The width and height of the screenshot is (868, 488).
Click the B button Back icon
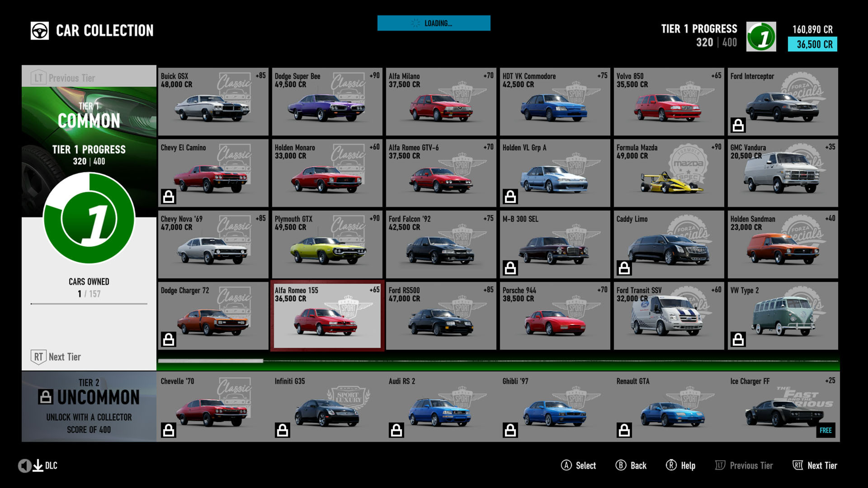[621, 465]
